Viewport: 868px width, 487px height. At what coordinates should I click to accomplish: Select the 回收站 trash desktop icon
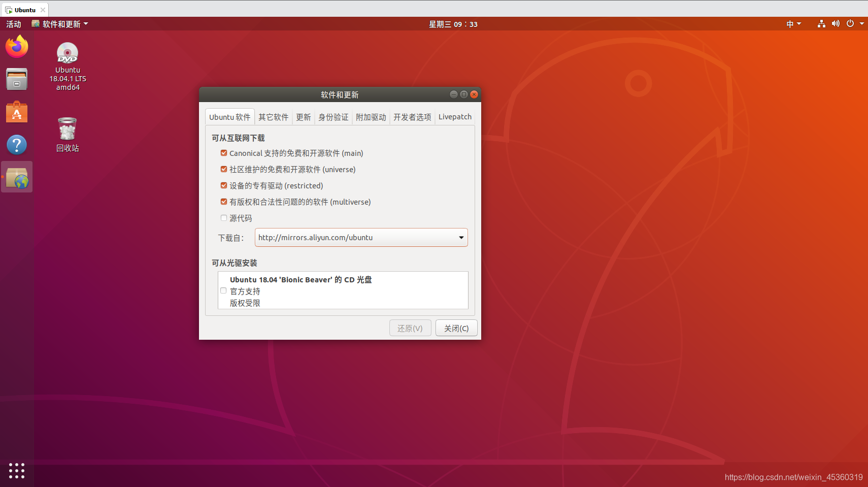(68, 135)
